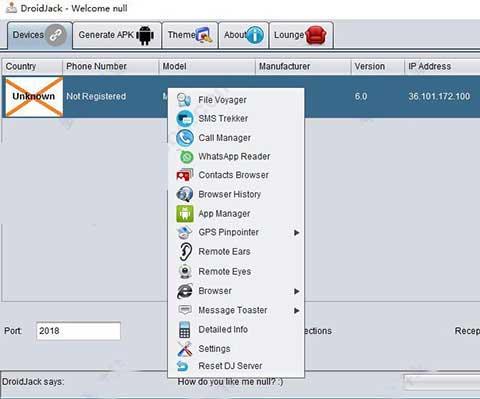Click the Browser Internet Explorer icon
480x399 pixels.
click(184, 291)
